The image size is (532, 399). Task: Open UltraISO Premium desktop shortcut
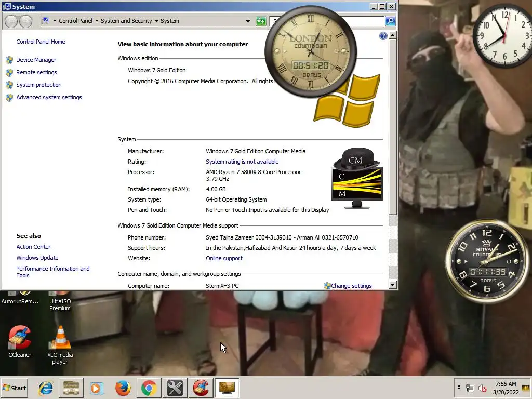(60, 301)
